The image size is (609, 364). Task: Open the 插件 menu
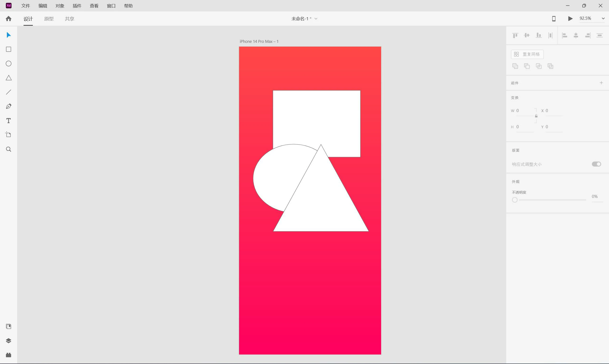pyautogui.click(x=77, y=6)
